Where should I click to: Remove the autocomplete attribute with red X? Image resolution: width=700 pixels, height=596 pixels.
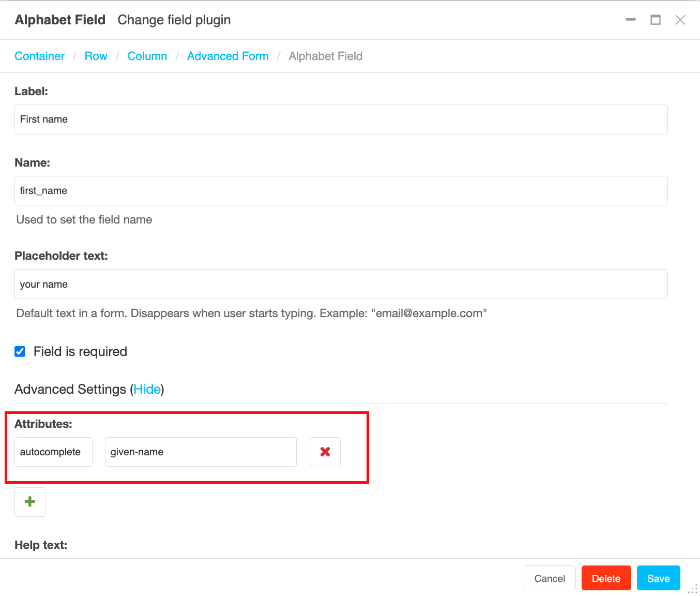coord(325,452)
